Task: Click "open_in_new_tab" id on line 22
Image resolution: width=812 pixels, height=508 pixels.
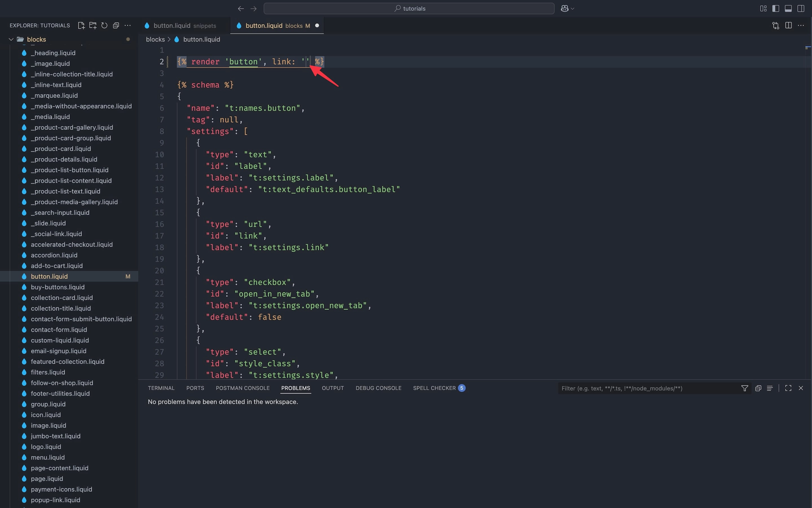Action: pos(274,294)
